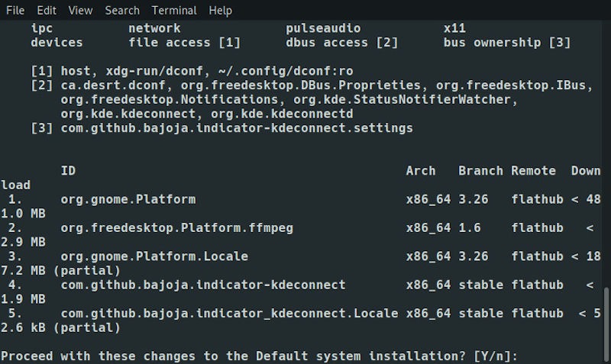Click 'ca.desrt.dconf' text

[113, 85]
